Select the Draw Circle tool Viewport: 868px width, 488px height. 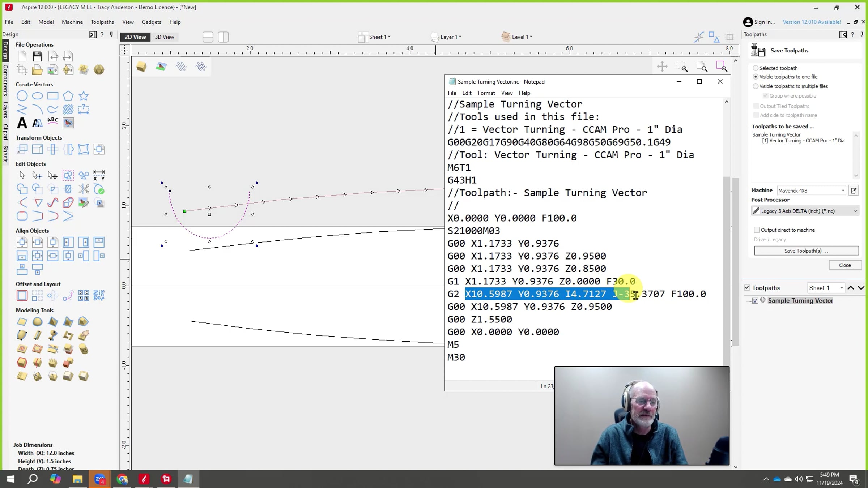coord(22,96)
